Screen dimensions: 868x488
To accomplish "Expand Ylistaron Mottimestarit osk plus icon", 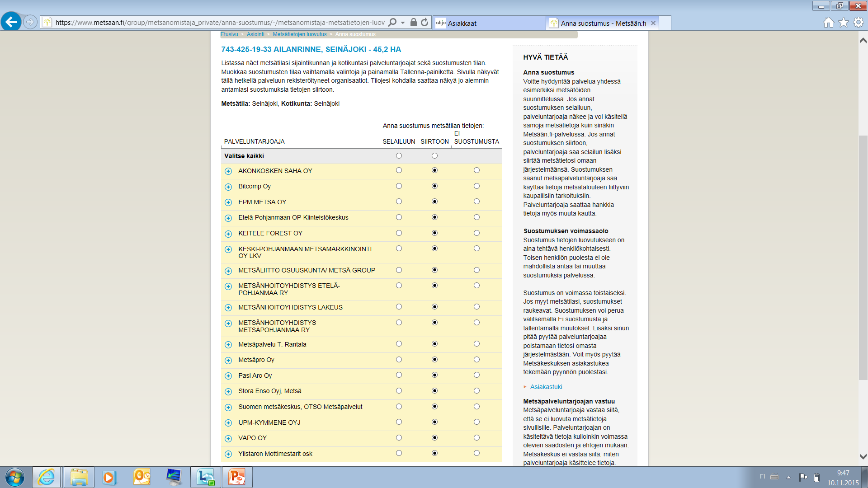I will pos(228,454).
